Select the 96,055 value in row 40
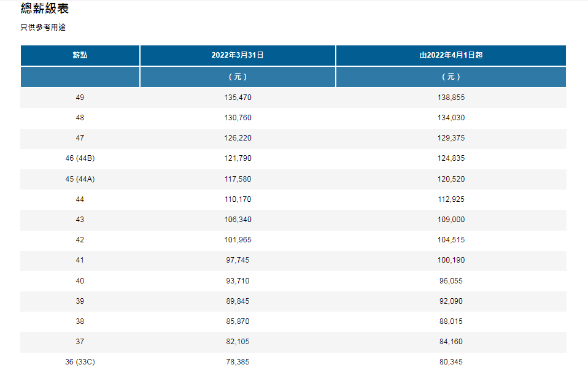This screenshot has width=588, height=373. (451, 281)
